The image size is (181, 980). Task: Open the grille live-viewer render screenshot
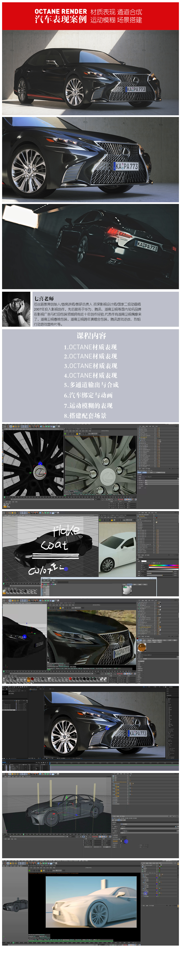click(x=90, y=641)
